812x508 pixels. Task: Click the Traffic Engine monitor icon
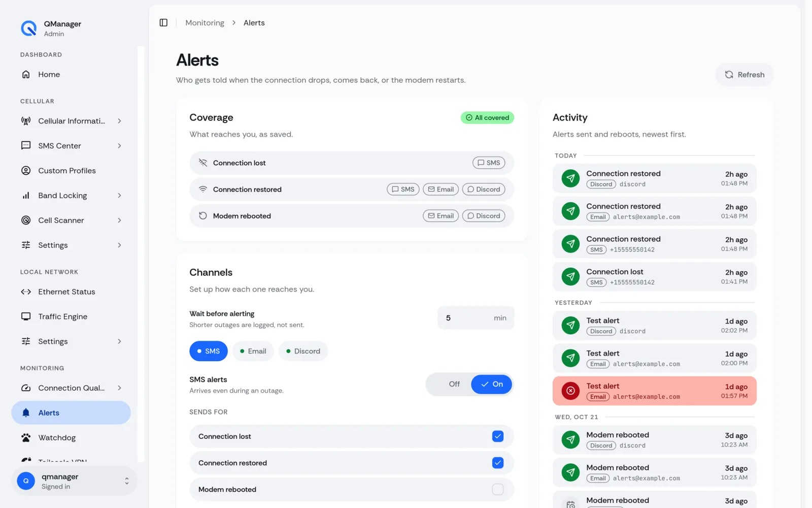click(x=26, y=316)
